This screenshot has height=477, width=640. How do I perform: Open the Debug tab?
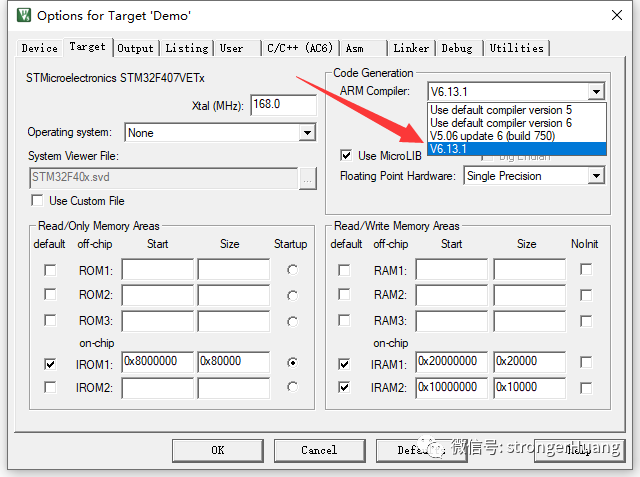click(x=458, y=48)
